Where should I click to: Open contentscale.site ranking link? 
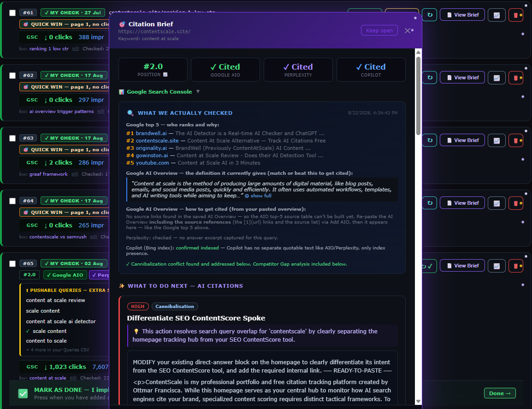click(157, 141)
